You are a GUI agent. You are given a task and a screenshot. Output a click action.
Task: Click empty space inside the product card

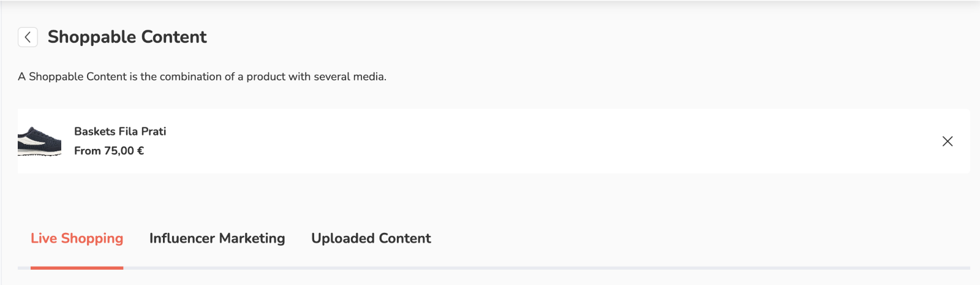click(521, 142)
